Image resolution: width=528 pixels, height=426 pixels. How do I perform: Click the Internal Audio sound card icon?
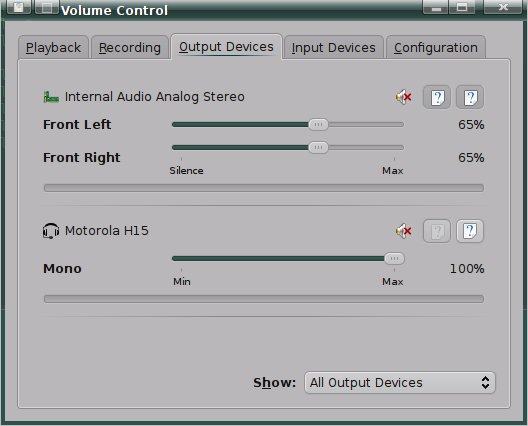[x=51, y=97]
